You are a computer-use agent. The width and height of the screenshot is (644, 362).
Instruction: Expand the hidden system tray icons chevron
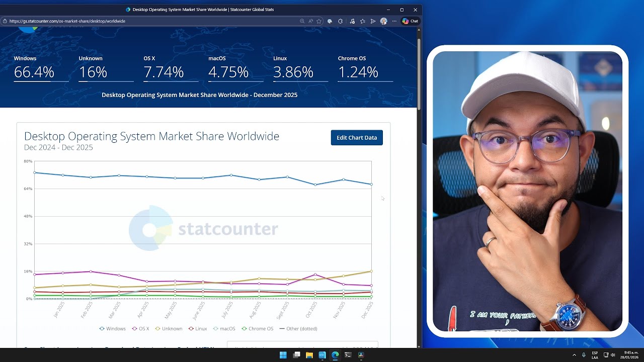point(574,355)
